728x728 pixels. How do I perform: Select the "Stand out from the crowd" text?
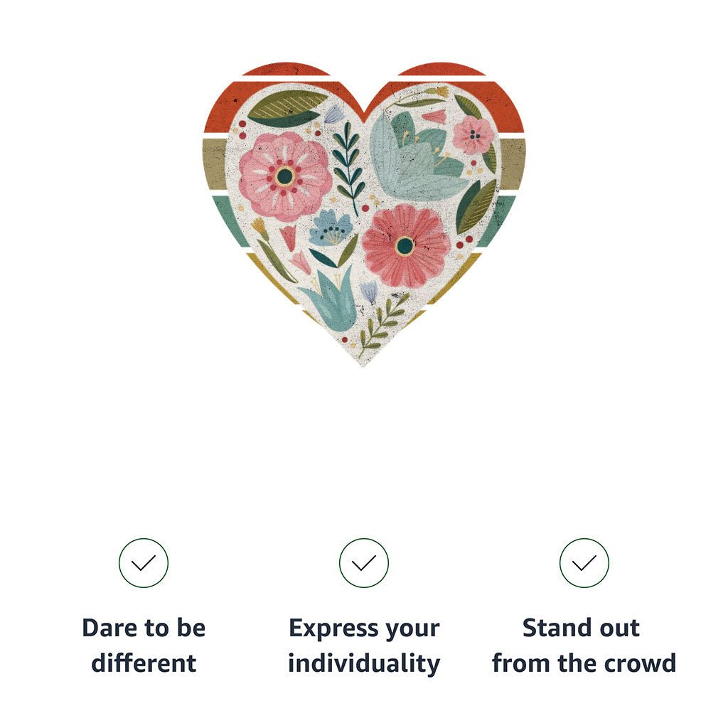coord(584,646)
